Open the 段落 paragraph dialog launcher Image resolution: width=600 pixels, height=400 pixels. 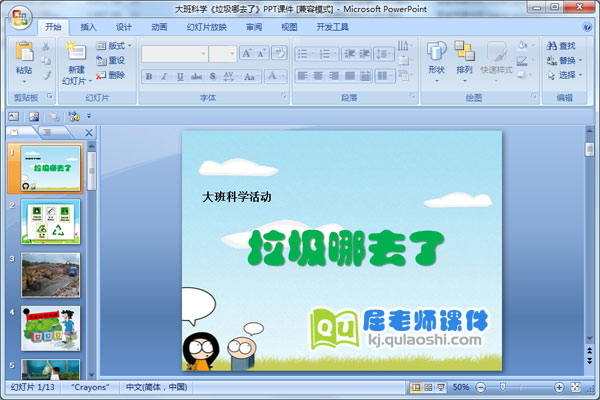(412, 96)
